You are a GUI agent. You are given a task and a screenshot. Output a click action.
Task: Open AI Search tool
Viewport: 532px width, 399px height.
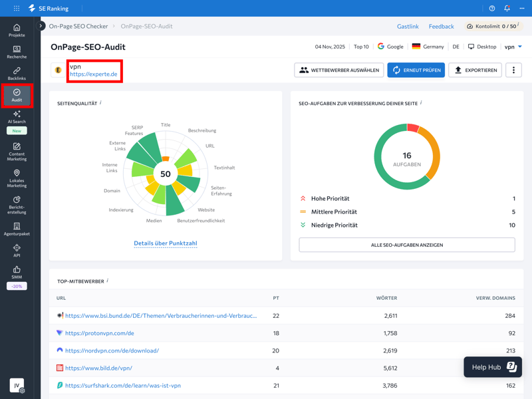(17, 118)
